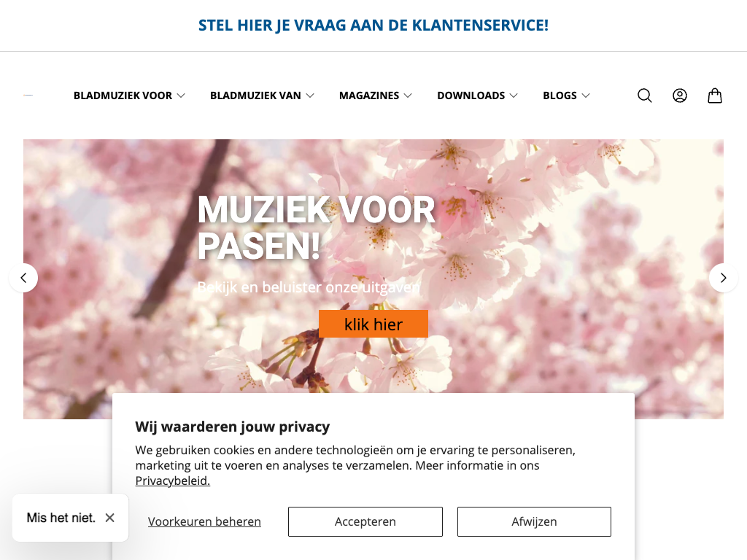The width and height of the screenshot is (747, 560).
Task: Advance to the next slide arrow
Action: (x=723, y=278)
